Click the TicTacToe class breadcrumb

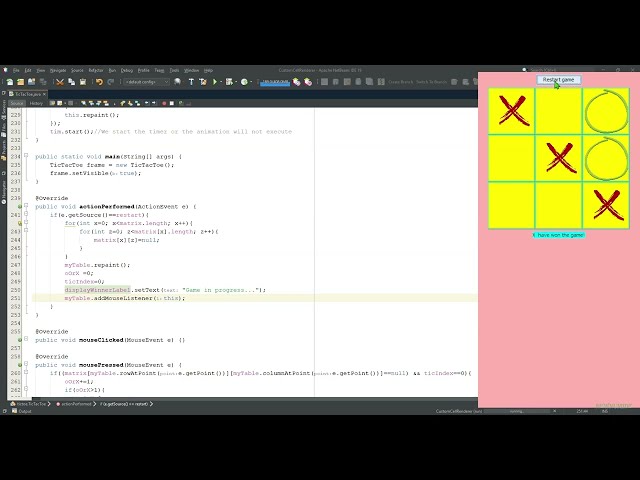point(31,404)
